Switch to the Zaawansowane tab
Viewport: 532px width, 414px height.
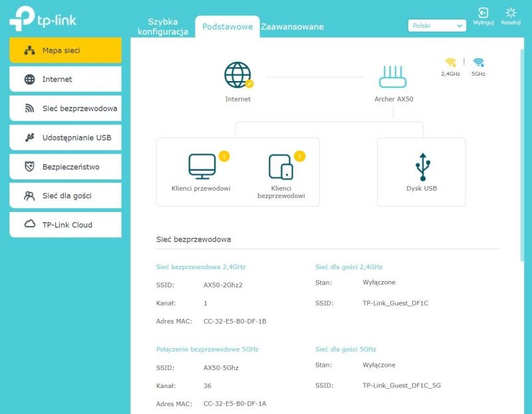[x=292, y=27]
